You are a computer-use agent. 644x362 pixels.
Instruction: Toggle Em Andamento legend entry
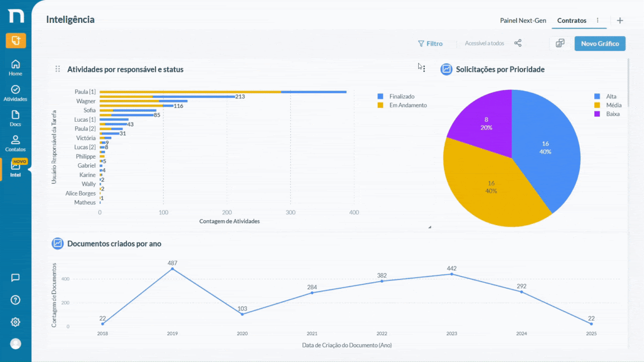402,105
